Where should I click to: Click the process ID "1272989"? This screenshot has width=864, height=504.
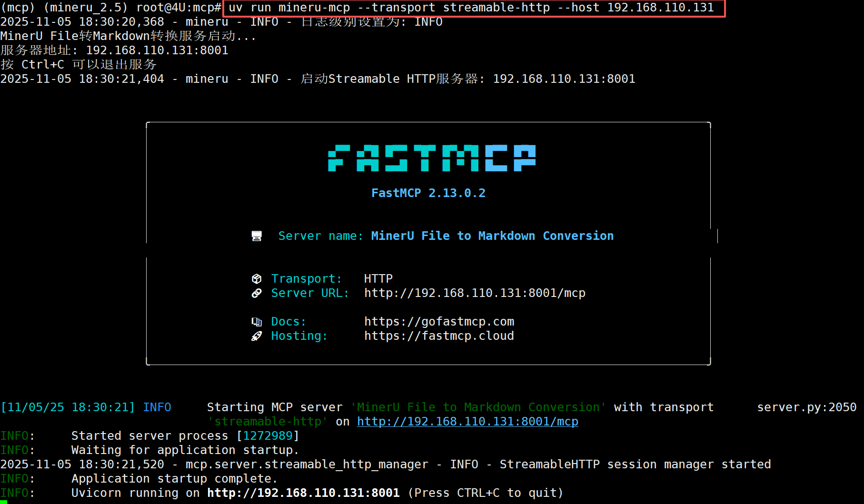tap(268, 436)
